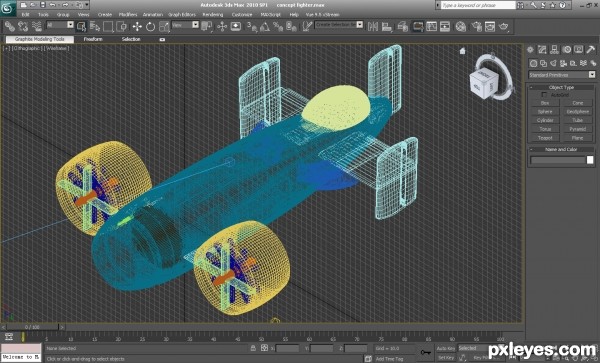Click the Render Production teapot icon
The width and height of the screenshot is (600, 363).
(504, 26)
